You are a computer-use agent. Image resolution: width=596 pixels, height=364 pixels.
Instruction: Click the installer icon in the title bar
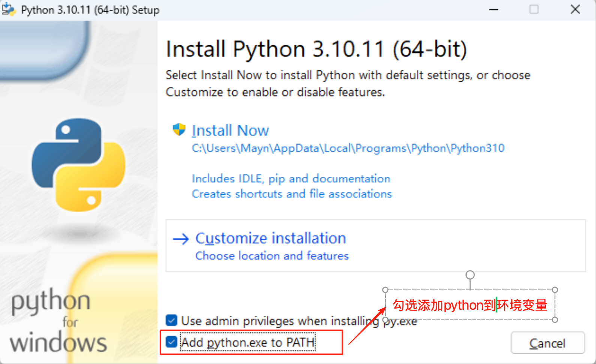9,9
